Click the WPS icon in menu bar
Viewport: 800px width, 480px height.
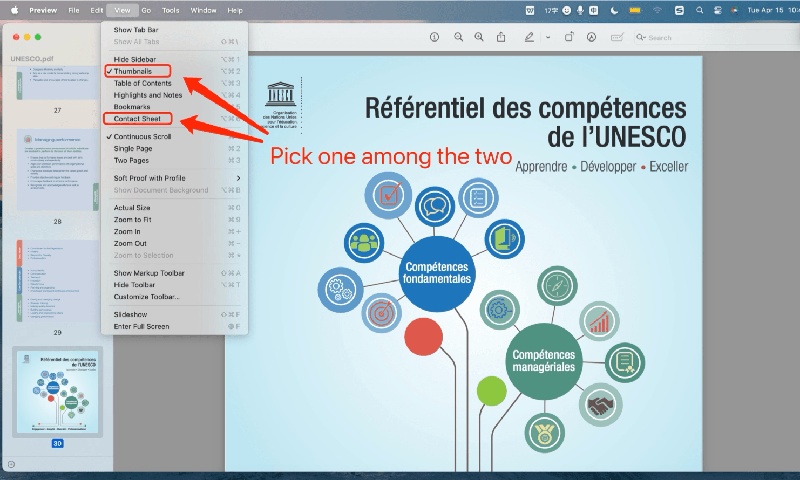(x=530, y=10)
